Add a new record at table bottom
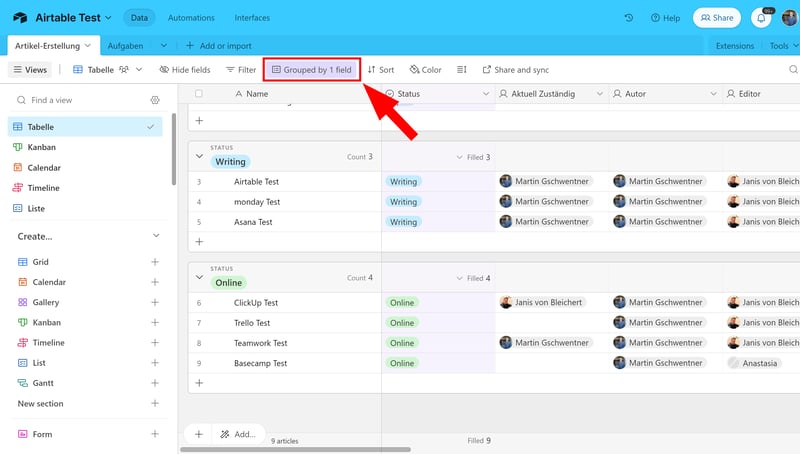 tap(199, 434)
